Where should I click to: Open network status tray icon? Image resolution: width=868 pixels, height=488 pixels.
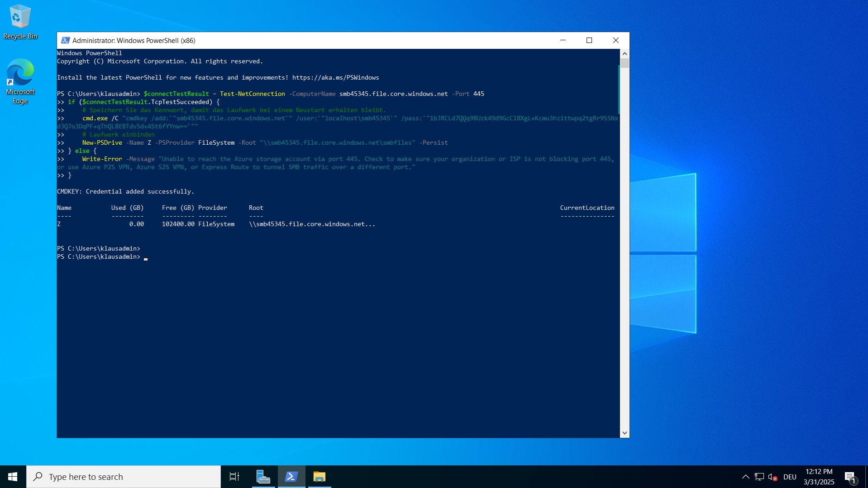[759, 477]
